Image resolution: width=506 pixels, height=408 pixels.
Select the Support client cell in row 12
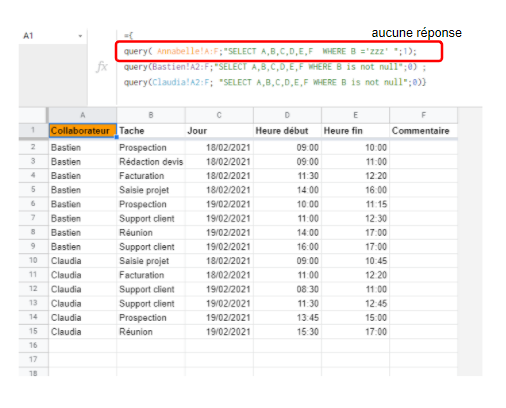[x=151, y=289]
